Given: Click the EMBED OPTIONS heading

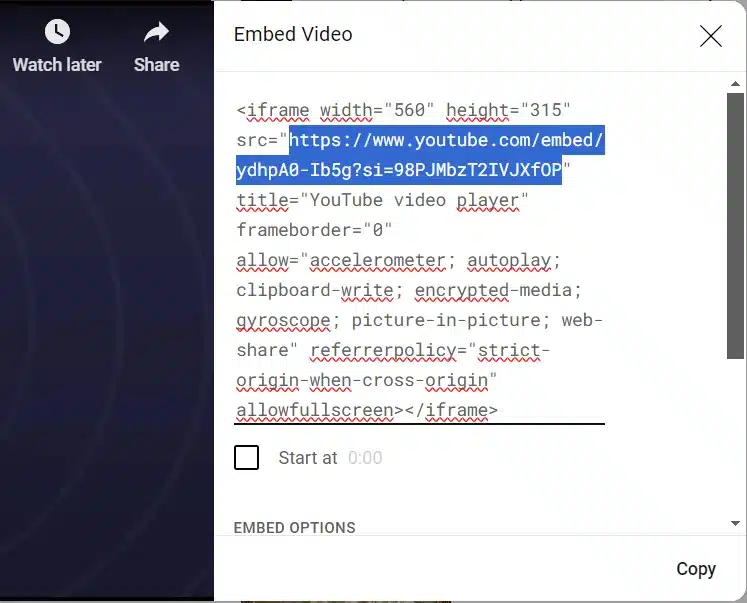Looking at the screenshot, I should click(x=294, y=528).
